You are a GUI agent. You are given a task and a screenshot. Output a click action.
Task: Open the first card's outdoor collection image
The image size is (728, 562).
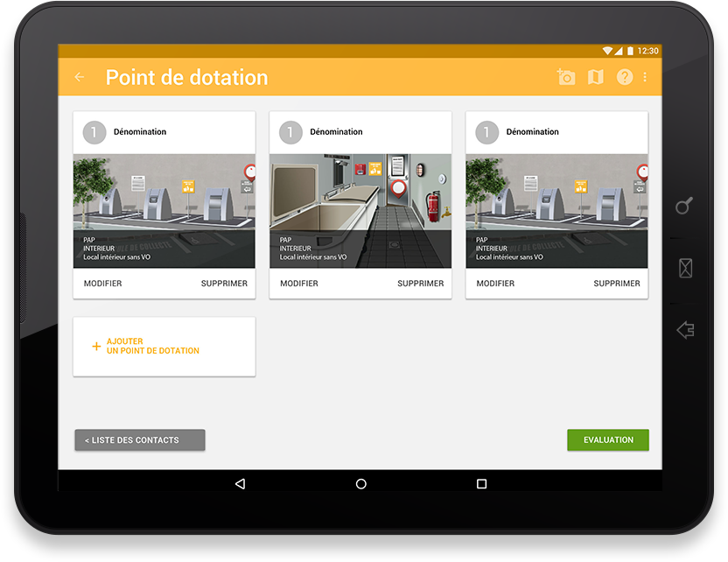click(164, 211)
